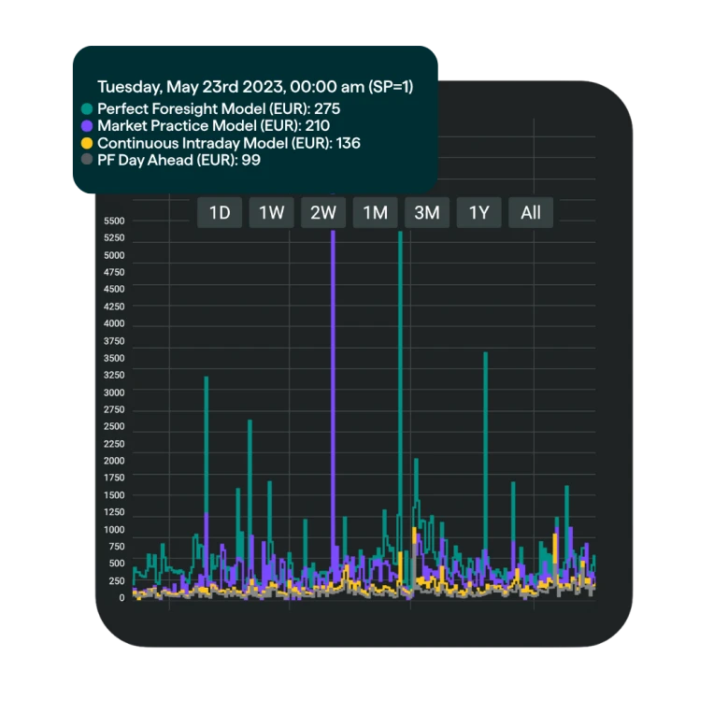Click the gray PF Day Ahead legend dot
The height and width of the screenshot is (728, 728).
87,160
